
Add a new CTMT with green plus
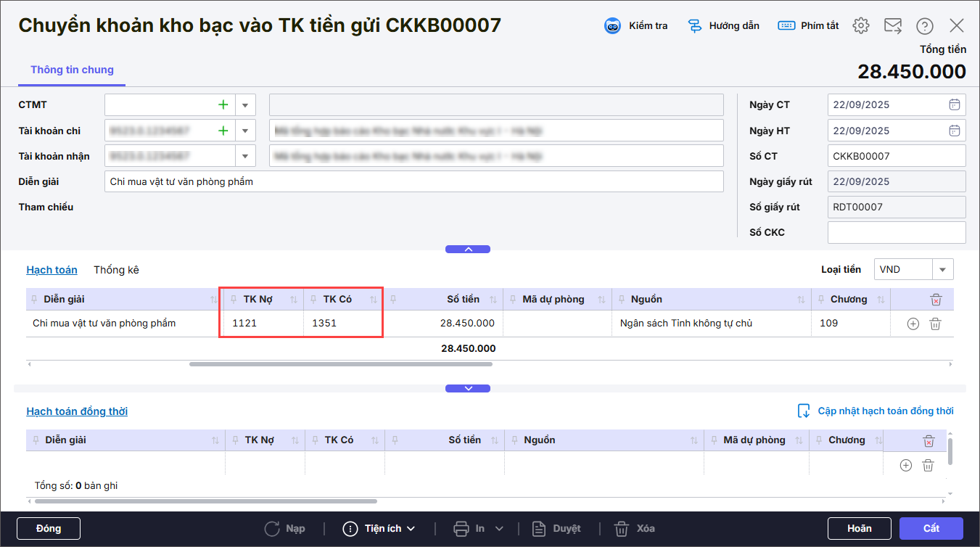pyautogui.click(x=223, y=105)
